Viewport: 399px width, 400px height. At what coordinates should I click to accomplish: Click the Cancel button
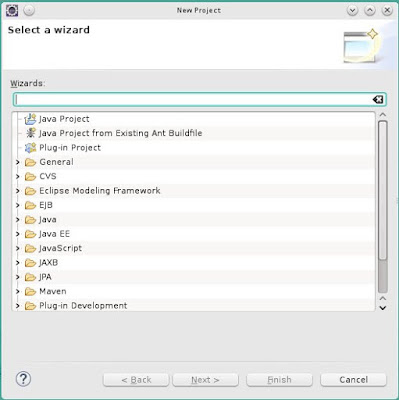(353, 380)
